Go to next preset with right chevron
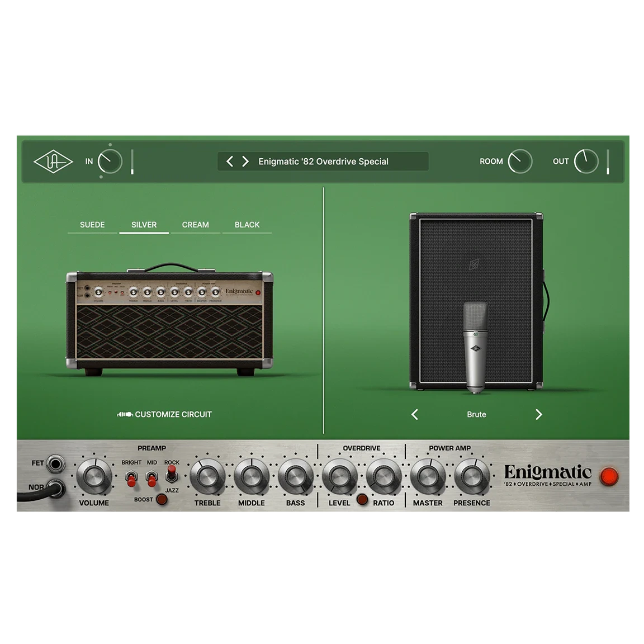This screenshot has width=644, height=644. 245,162
